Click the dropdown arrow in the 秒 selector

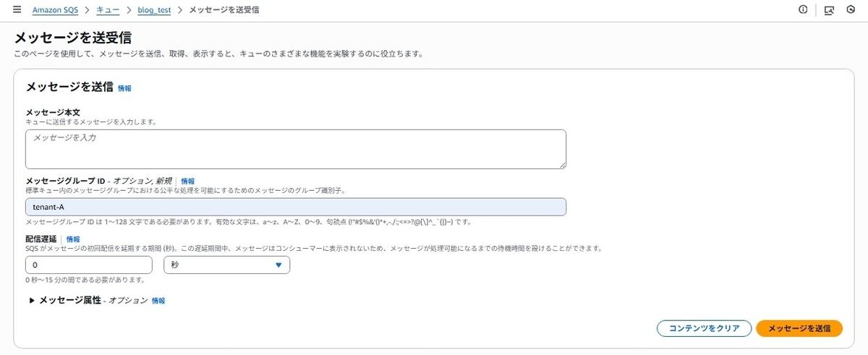click(x=278, y=265)
